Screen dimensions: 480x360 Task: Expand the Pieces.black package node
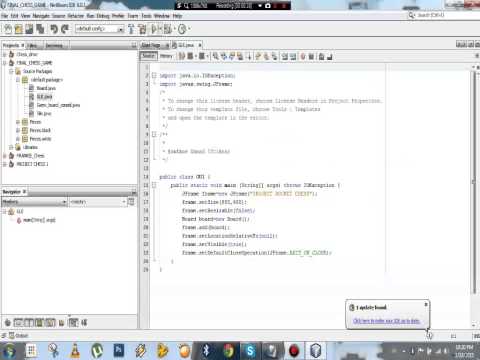pos(18,130)
